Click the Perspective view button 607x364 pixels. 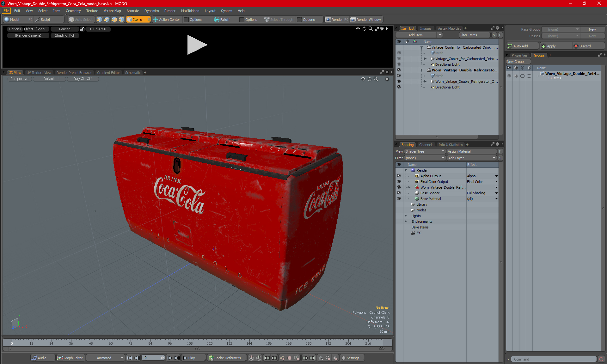tap(19, 79)
